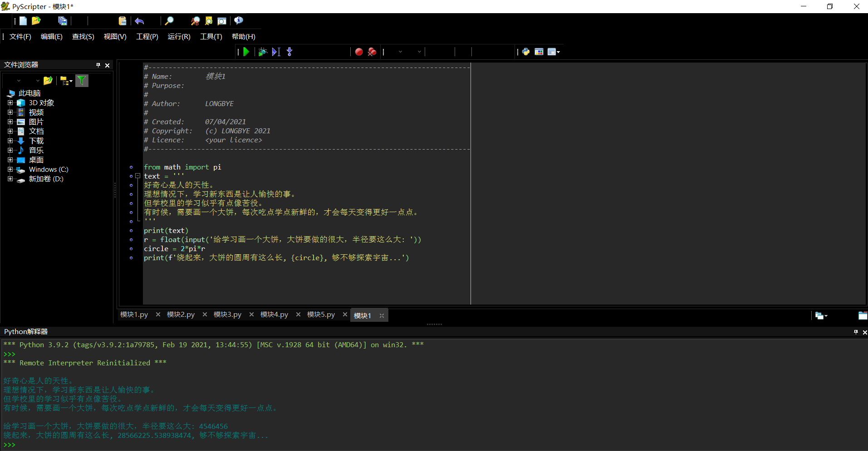Expand the 新加卷 (D:) drive node
Screen dimensions: 868x451
(x=10, y=179)
